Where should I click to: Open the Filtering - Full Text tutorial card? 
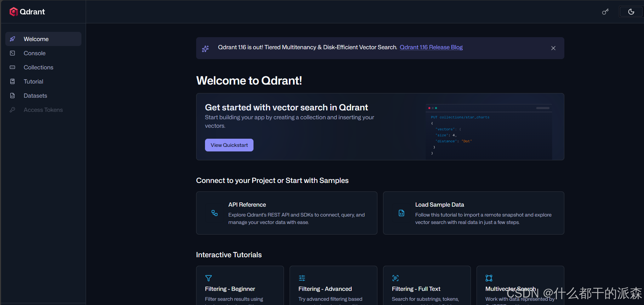(x=427, y=285)
